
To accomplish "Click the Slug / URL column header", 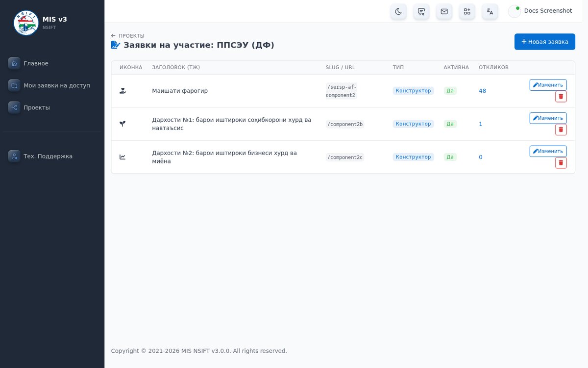I will coord(341,67).
